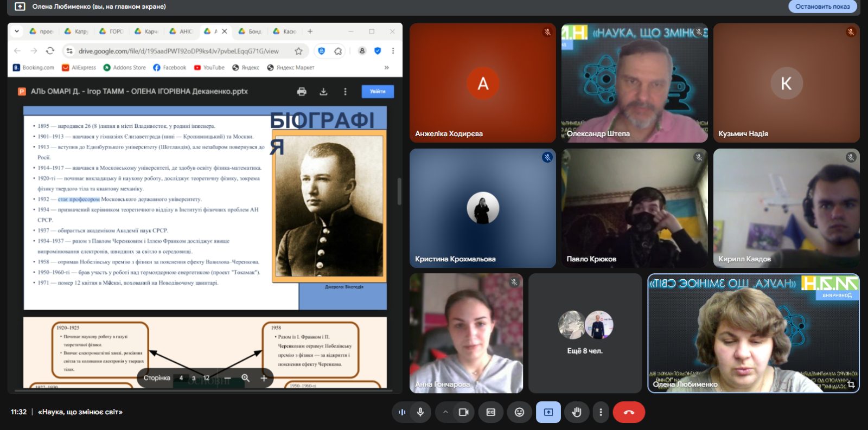The width and height of the screenshot is (868, 430).
Task: Raise hand in the meeting toolbar
Action: point(576,412)
